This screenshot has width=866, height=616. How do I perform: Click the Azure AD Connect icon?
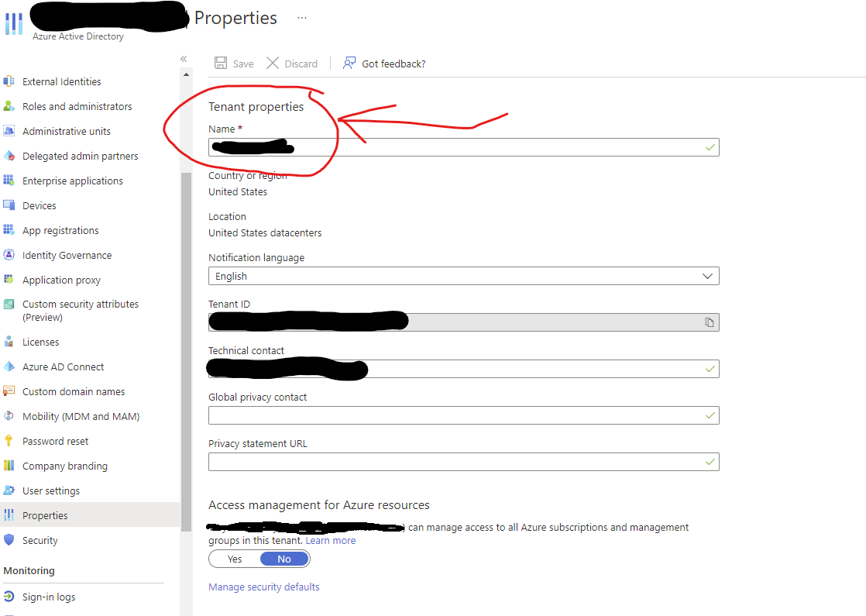(x=9, y=367)
